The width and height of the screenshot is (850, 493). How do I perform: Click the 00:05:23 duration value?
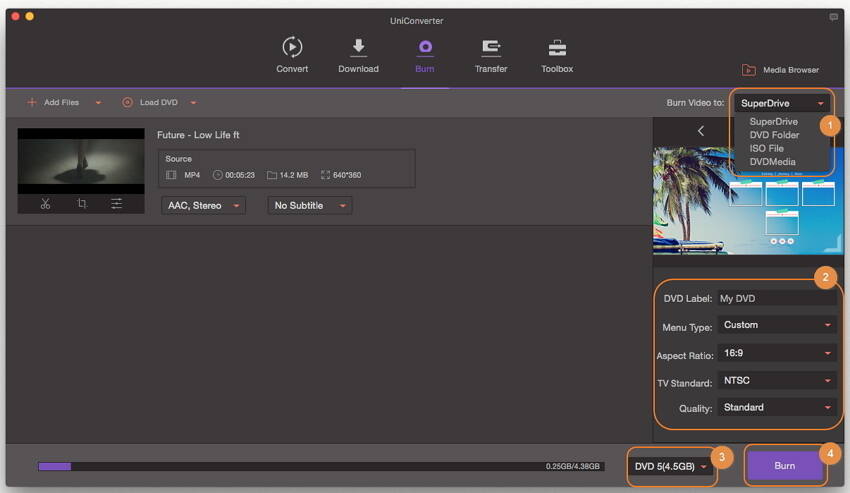240,175
